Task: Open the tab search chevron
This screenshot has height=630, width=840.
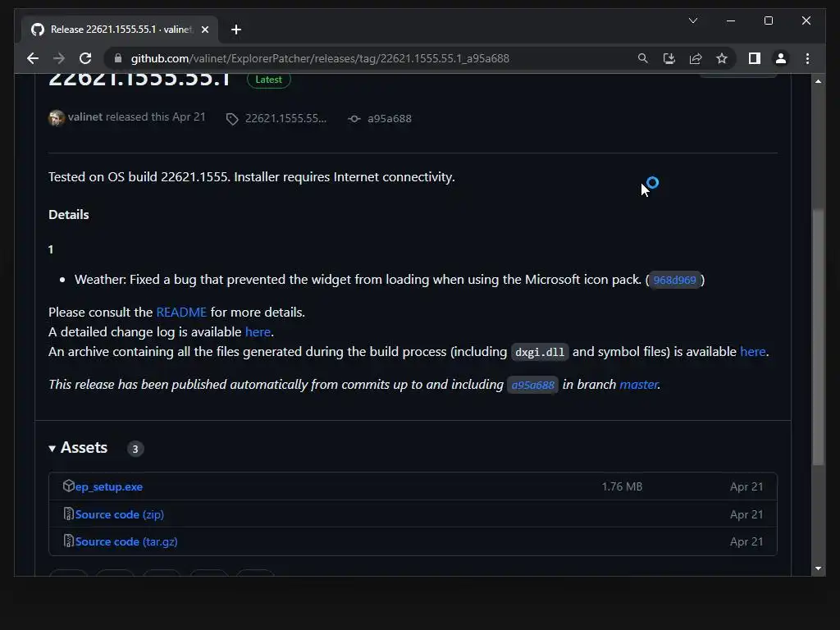Action: tap(692, 21)
